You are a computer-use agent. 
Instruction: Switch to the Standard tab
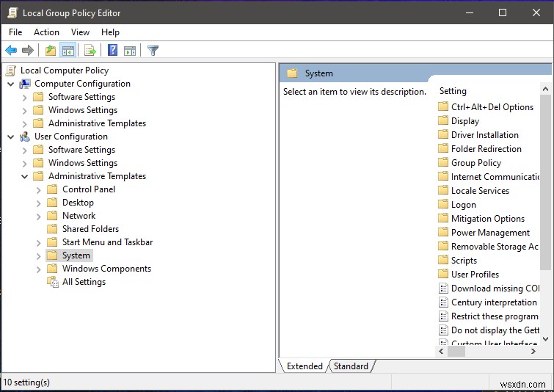(x=351, y=366)
